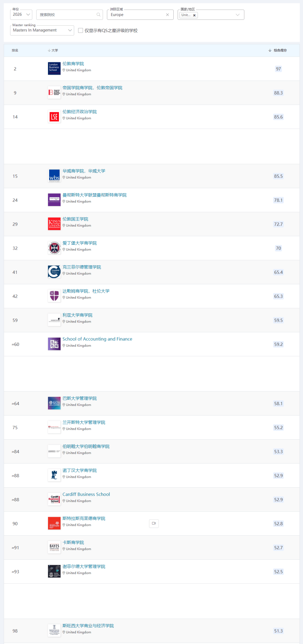Click the Durham shield logo

(54, 296)
